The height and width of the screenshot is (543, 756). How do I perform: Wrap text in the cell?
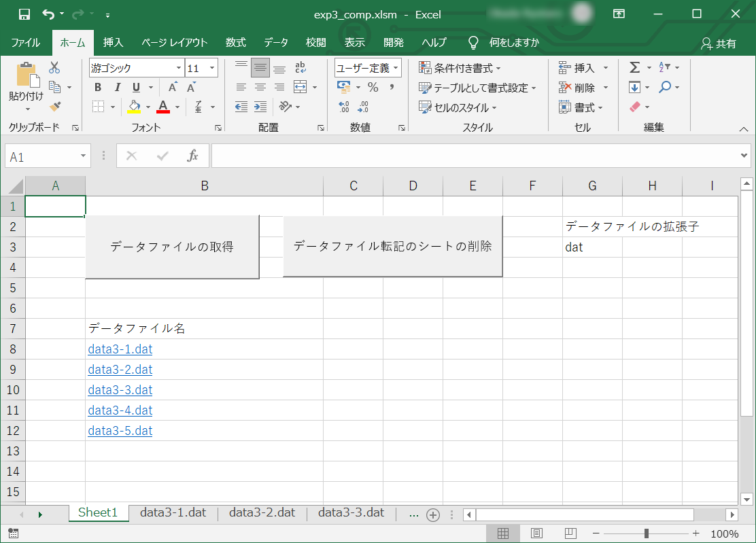click(300, 67)
